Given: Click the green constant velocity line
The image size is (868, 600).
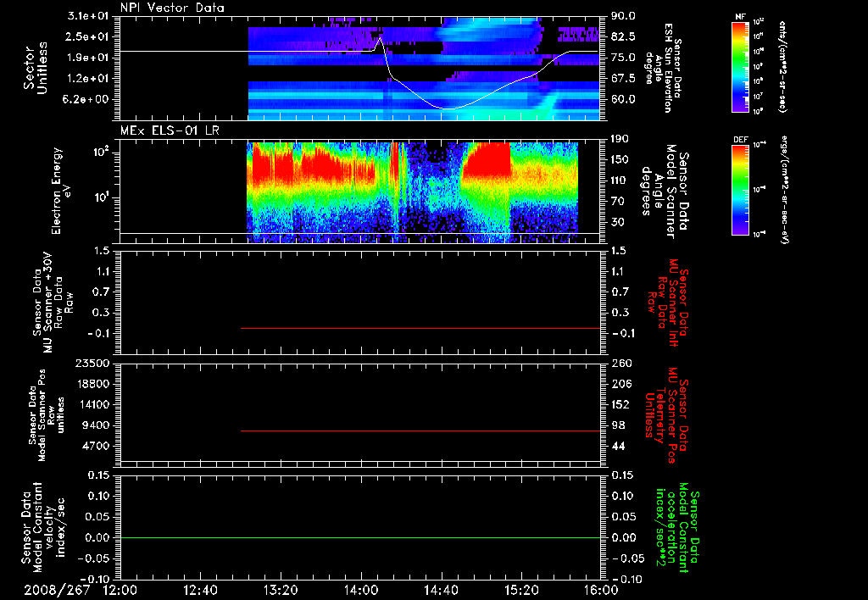Looking at the screenshot, I should [360, 537].
